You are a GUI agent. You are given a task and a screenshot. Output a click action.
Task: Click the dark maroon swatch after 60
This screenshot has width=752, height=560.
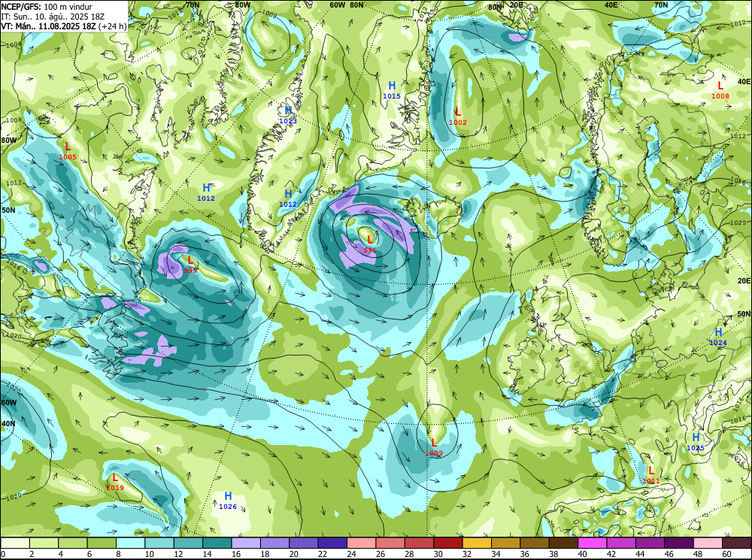pos(737,543)
